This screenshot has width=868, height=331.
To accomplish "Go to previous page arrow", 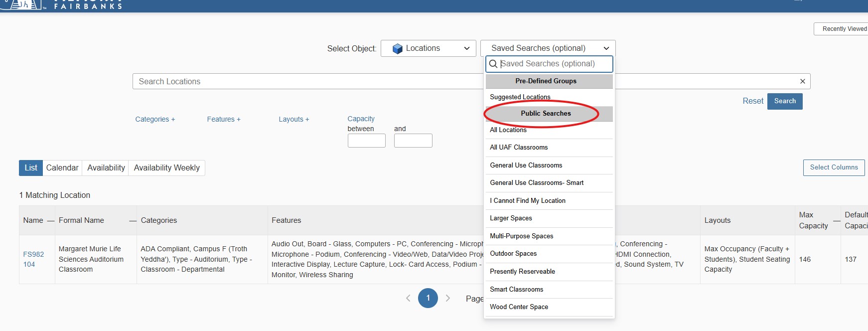I will coord(408,298).
